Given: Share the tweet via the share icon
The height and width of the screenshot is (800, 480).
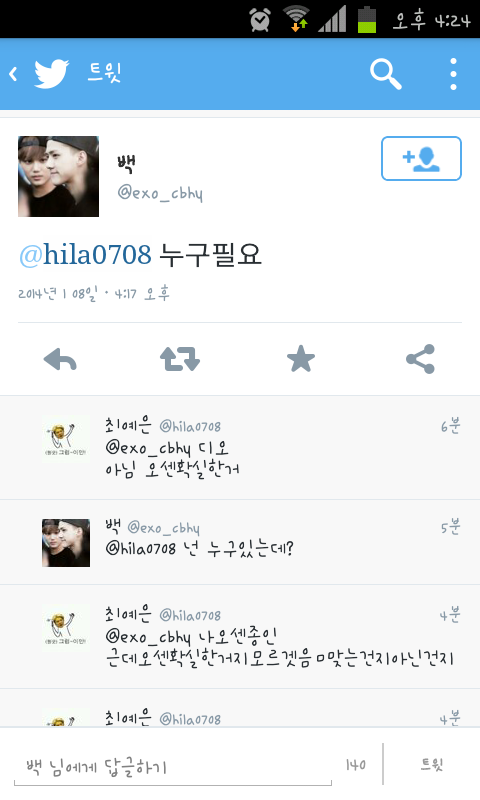Looking at the screenshot, I should point(420,359).
